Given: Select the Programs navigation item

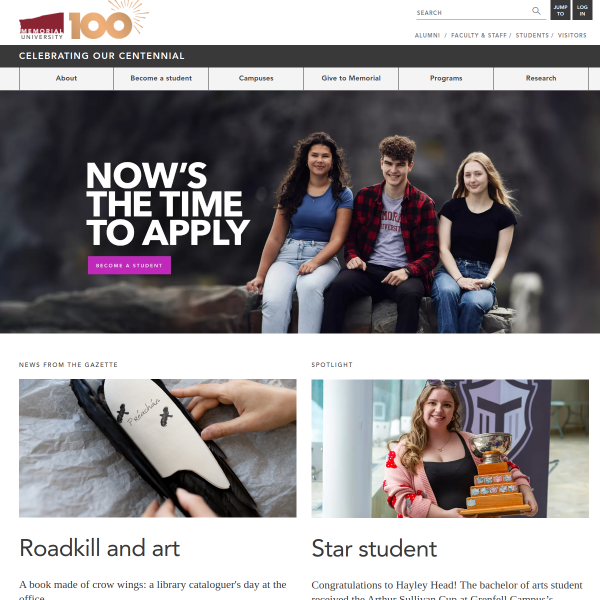Looking at the screenshot, I should [x=446, y=78].
